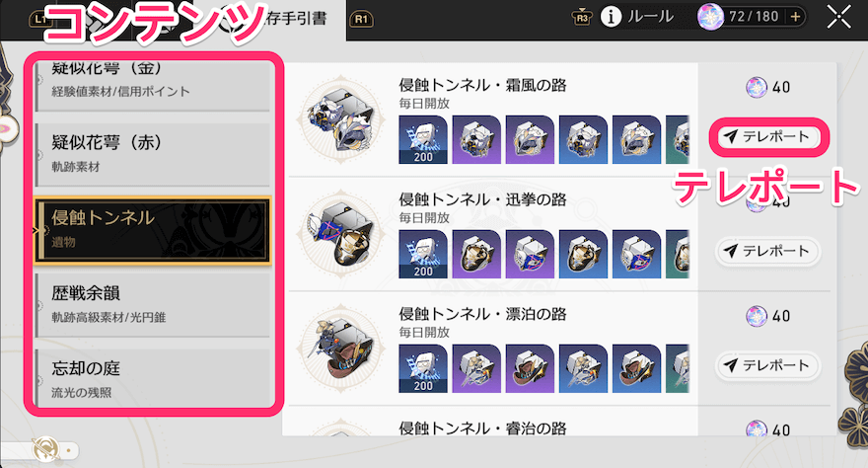This screenshot has height=468, width=868.
Task: Teleport to 侵蝕トンネル・漂泊の路
Action: pos(768,365)
